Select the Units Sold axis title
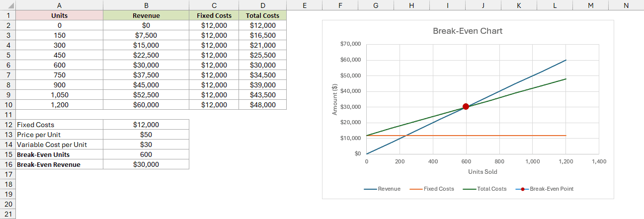644x219 pixels. pos(483,172)
